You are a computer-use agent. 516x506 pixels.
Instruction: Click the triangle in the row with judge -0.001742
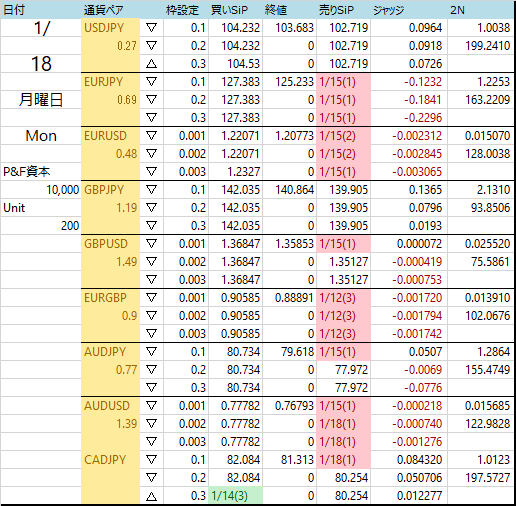coord(151,334)
